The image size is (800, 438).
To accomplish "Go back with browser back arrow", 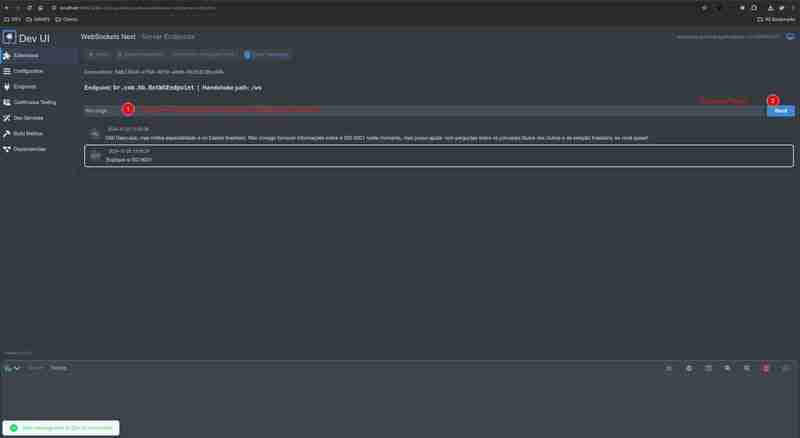I will pos(6,8).
